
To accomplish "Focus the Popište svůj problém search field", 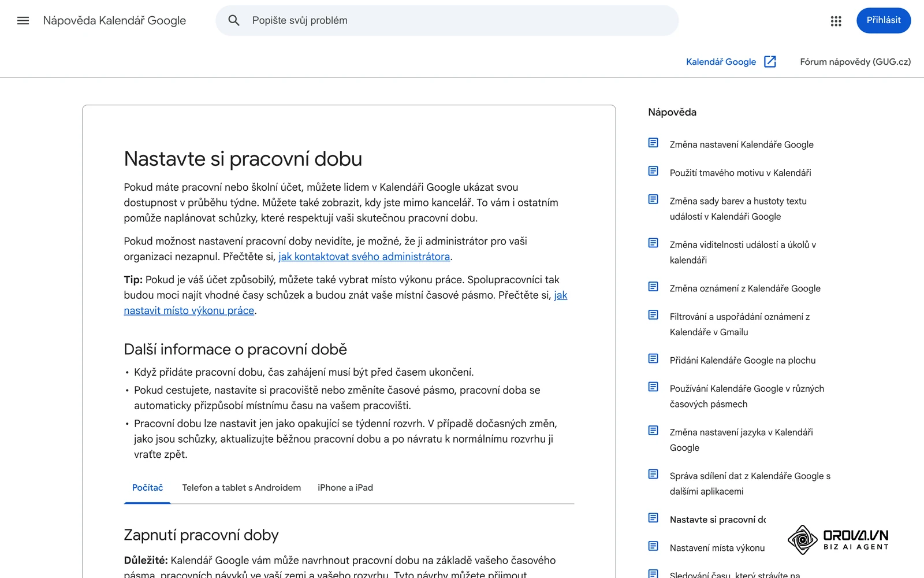I will [447, 21].
